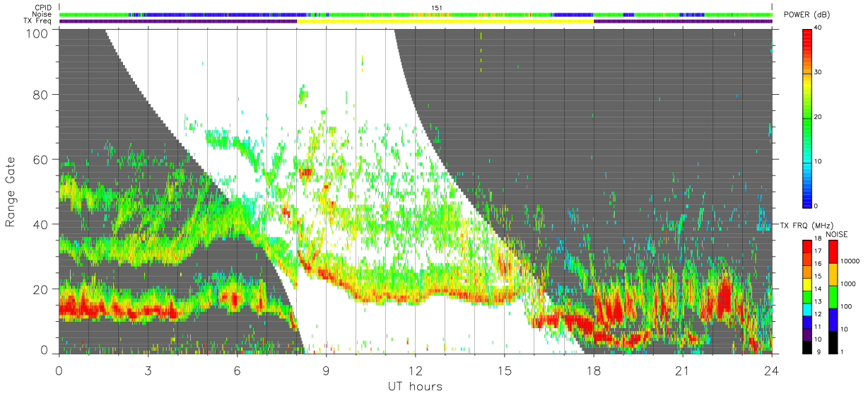Viewport: 868px width, 401px height.
Task: Click the 11 label on TX FRQ legend
Action: pos(819,327)
